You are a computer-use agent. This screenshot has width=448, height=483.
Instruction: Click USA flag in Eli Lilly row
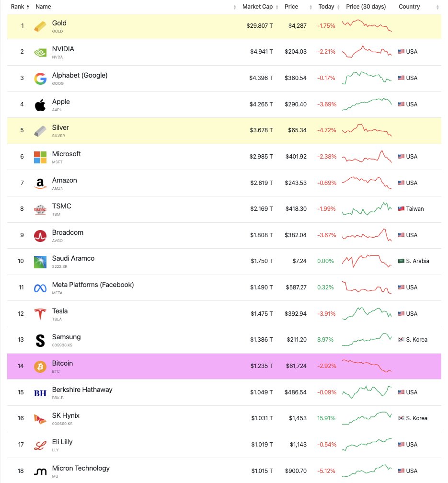[x=401, y=444]
